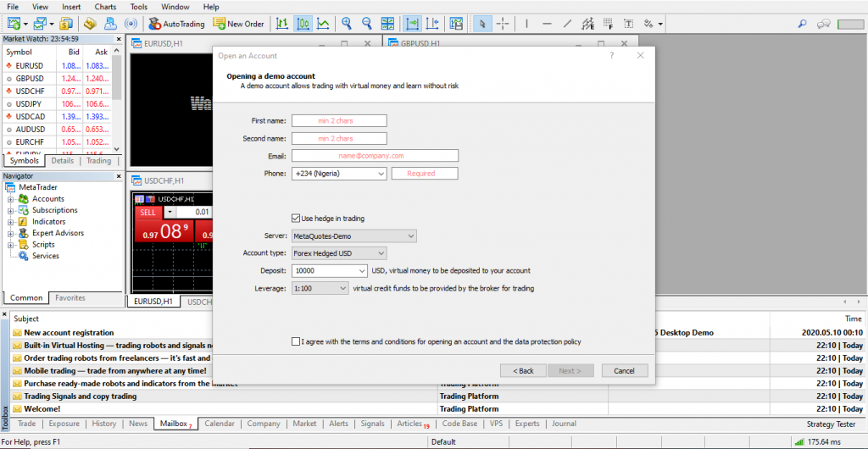
Task: Toggle the Use hedge in trading checkbox
Action: tap(296, 219)
